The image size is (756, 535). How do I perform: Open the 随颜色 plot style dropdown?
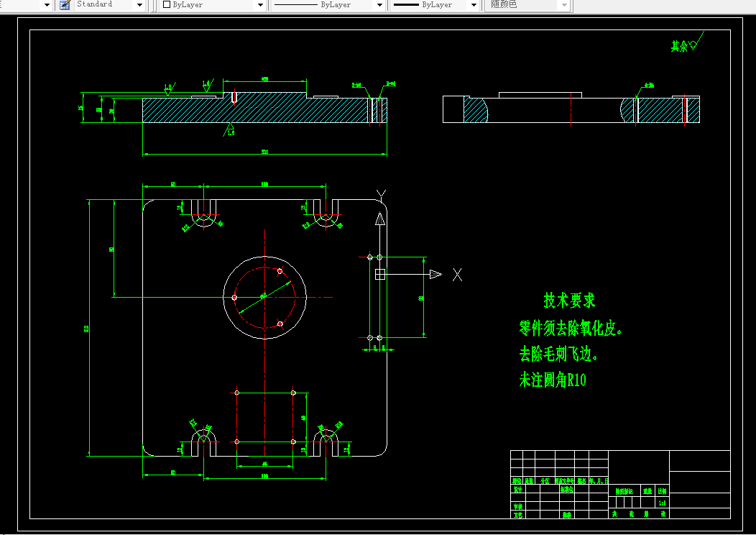[564, 5]
